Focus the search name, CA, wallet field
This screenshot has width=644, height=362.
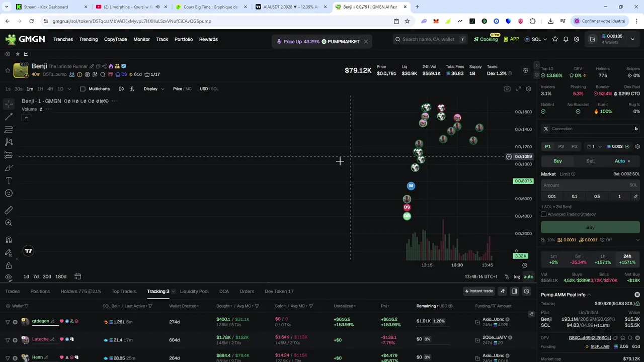[x=430, y=39]
